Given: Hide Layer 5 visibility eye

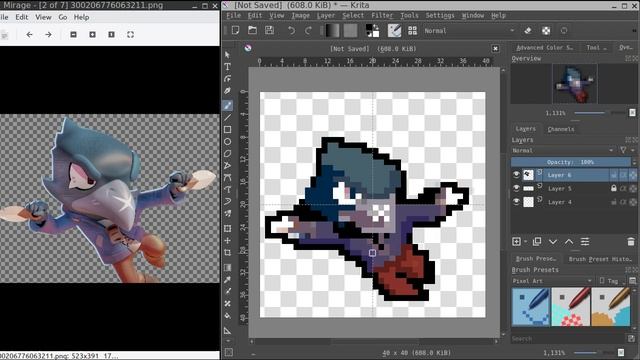Looking at the screenshot, I should [x=516, y=188].
